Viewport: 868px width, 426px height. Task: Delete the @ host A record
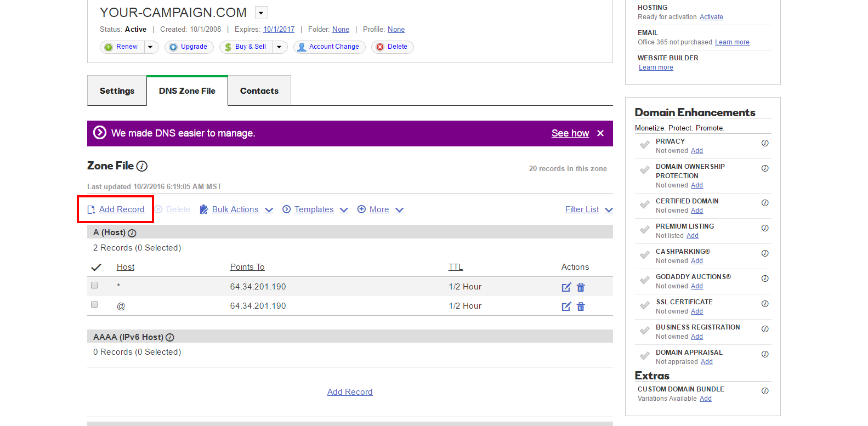click(581, 306)
